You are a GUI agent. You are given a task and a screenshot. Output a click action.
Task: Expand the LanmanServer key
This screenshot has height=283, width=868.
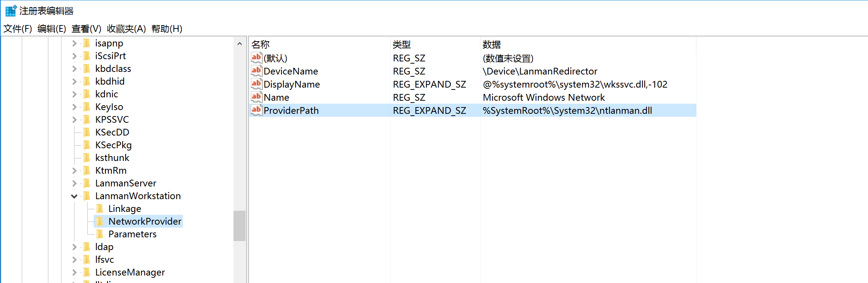point(74,183)
